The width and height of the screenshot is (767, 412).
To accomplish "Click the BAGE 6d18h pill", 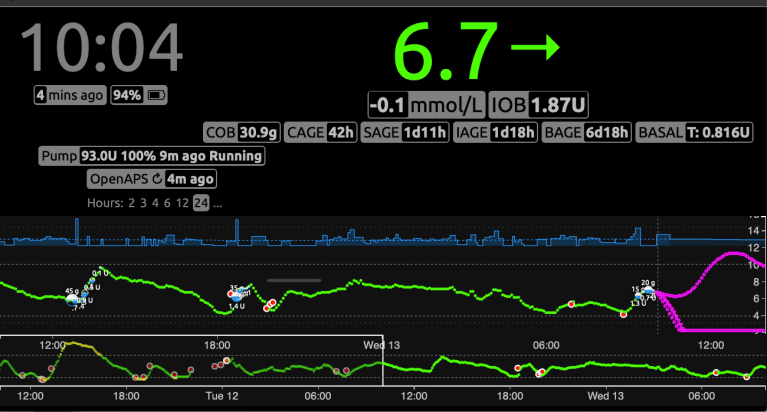I will pos(586,133).
